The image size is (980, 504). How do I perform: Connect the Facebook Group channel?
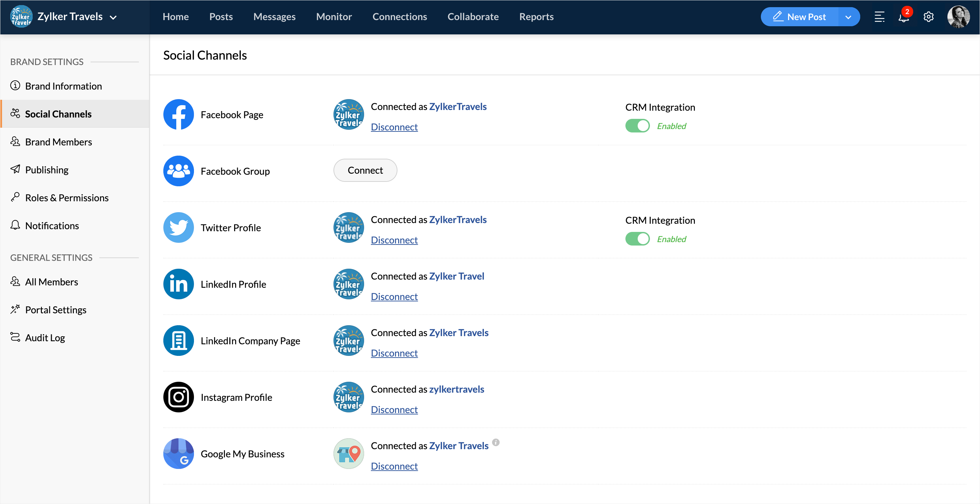pos(365,171)
